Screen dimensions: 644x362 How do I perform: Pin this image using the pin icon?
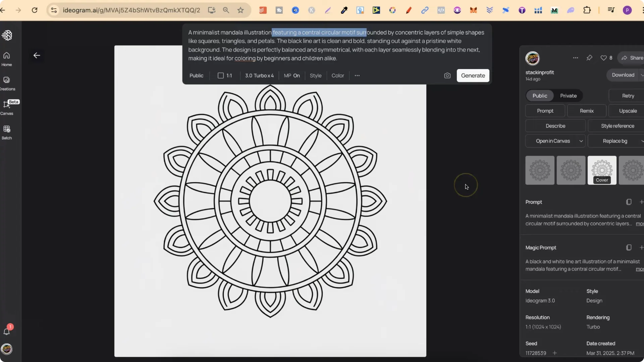coord(589,58)
